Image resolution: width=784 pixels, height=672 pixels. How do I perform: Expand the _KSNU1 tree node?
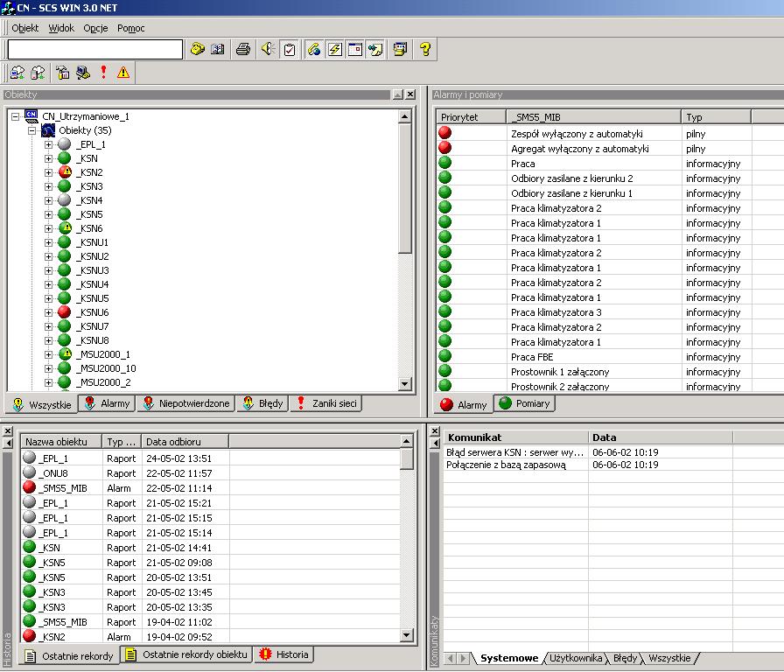point(48,242)
